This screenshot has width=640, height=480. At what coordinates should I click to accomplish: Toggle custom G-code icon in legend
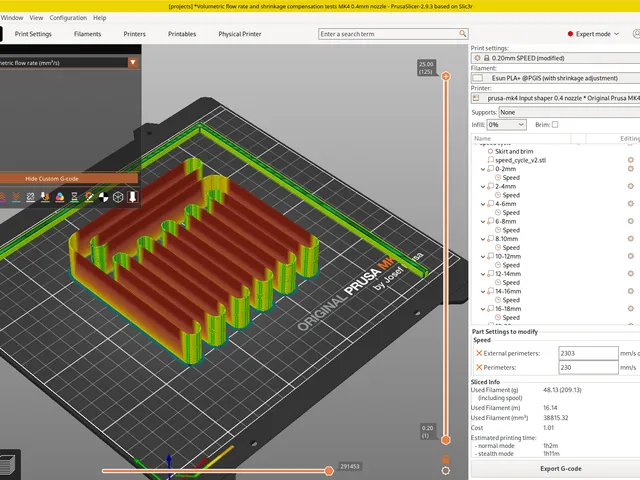coord(89,197)
